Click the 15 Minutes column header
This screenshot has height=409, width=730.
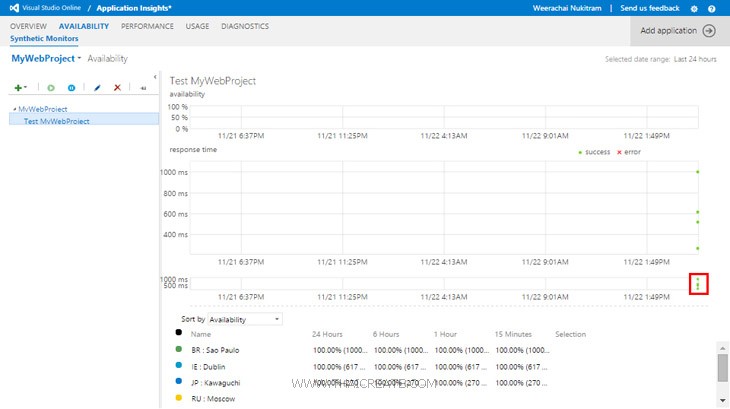(513, 334)
